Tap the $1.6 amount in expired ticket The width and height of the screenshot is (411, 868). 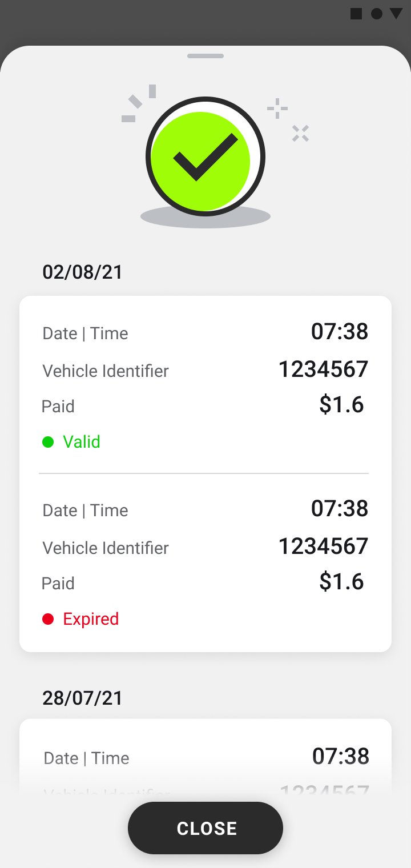coord(341,582)
